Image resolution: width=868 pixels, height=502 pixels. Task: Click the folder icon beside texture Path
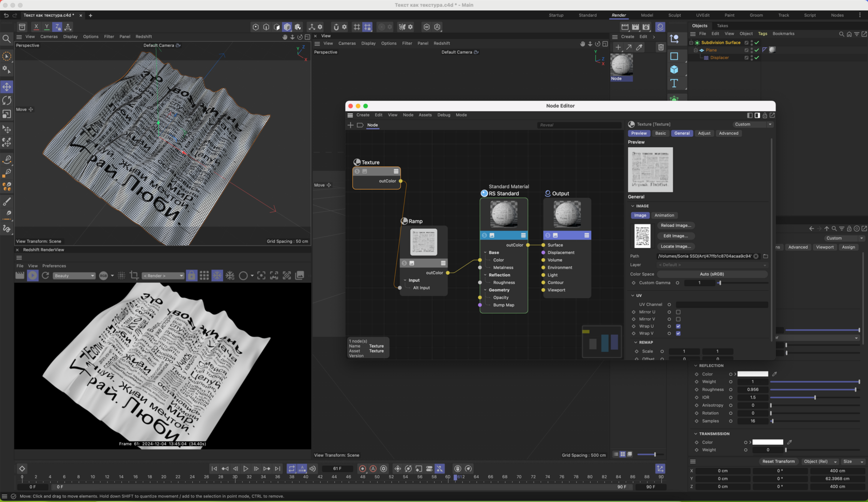click(766, 256)
